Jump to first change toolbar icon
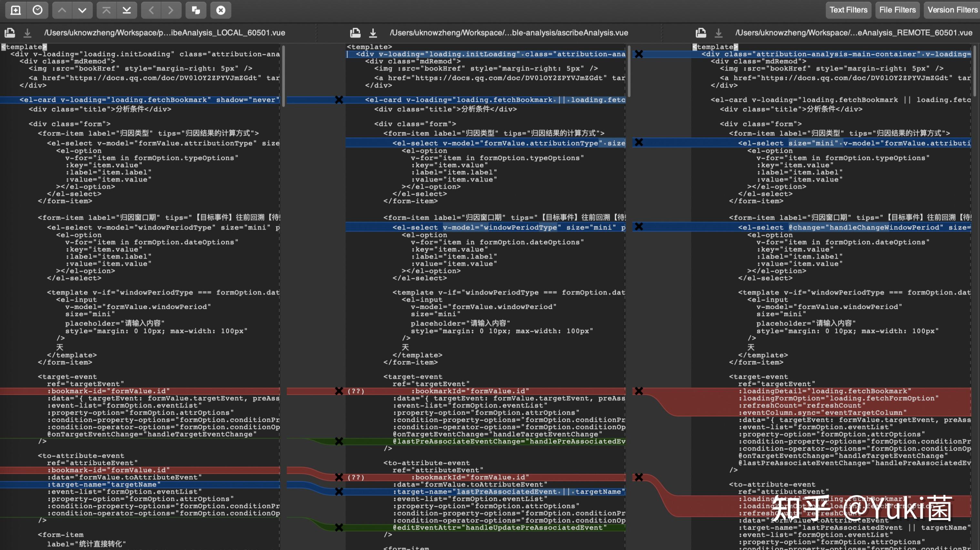The image size is (980, 550). pyautogui.click(x=106, y=10)
